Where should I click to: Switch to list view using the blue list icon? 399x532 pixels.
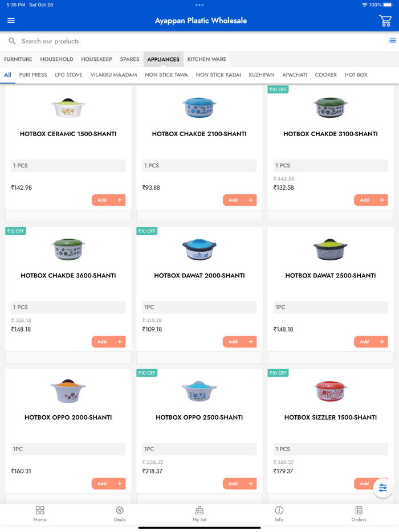pyautogui.click(x=392, y=40)
